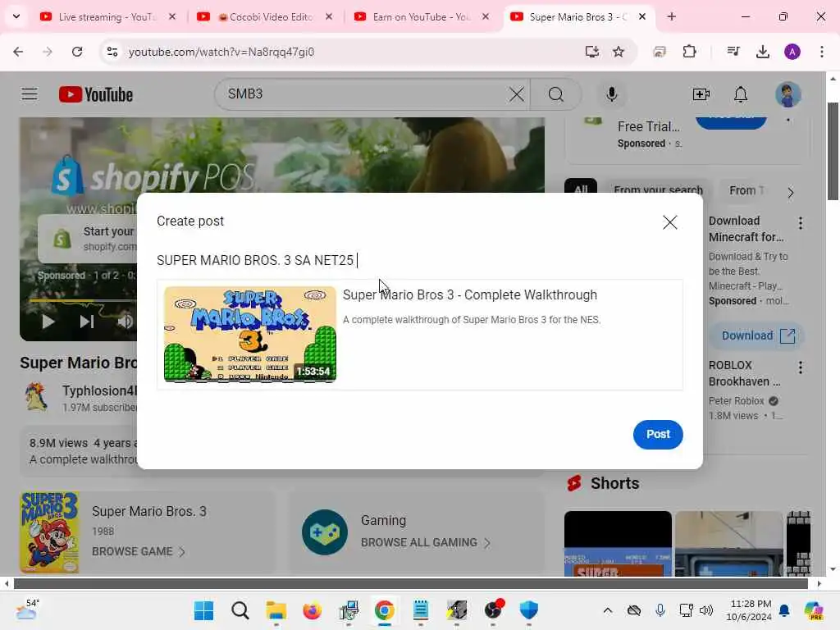The height and width of the screenshot is (630, 840).
Task: Open options for Download Minecraft ad
Action: click(800, 223)
